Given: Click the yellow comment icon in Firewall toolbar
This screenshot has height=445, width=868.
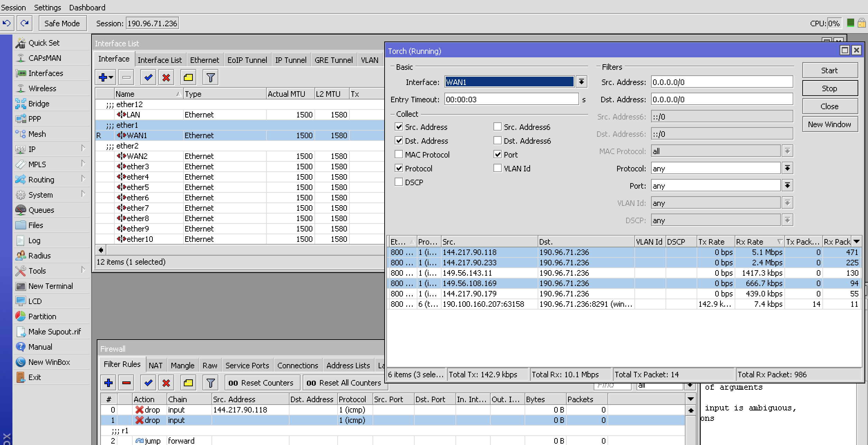Looking at the screenshot, I should point(188,383).
